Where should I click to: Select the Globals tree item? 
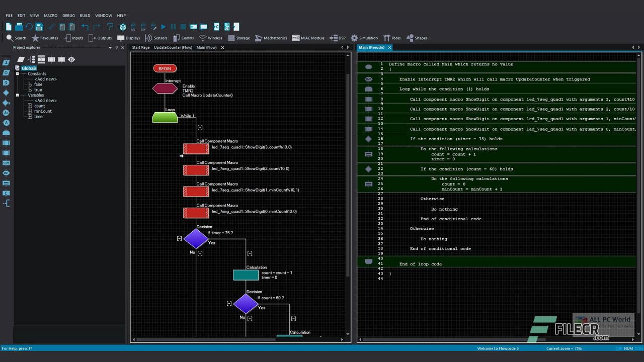[x=29, y=68]
